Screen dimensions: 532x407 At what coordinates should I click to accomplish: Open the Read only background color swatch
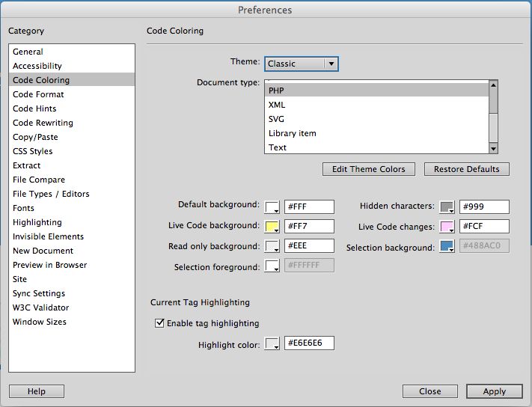click(x=272, y=246)
